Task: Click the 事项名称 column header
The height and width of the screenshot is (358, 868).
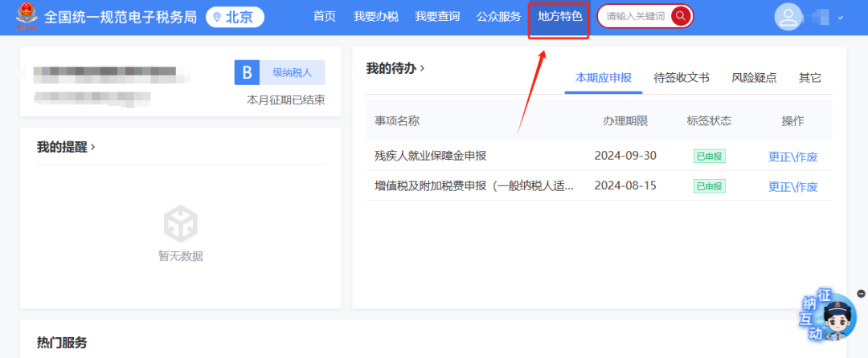Action: pyautogui.click(x=397, y=121)
